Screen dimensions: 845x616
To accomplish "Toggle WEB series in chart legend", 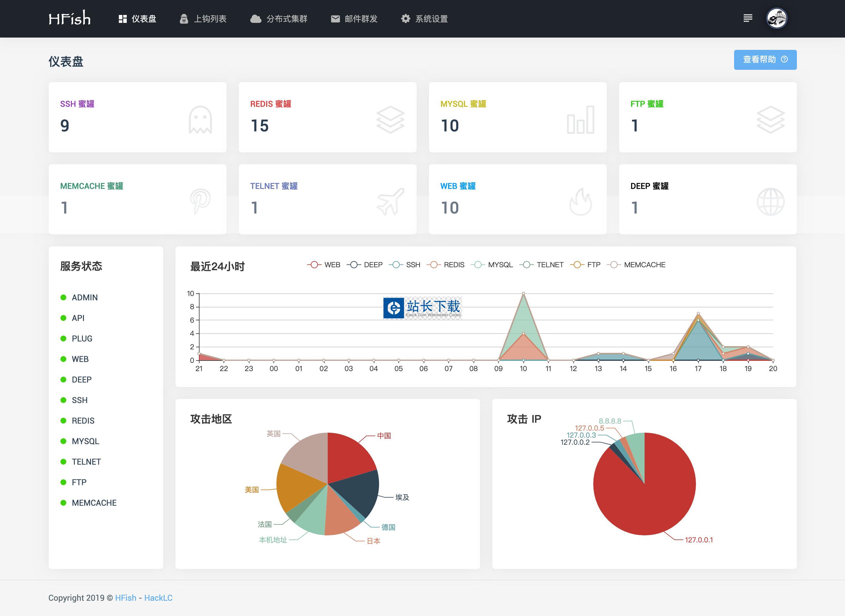I will 324,265.
